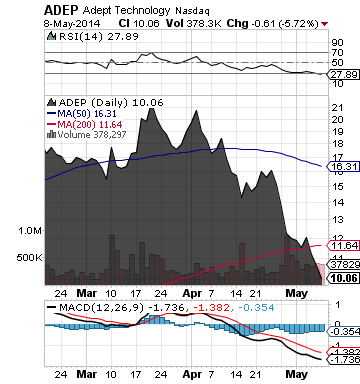The image size is (360, 384).
Task: Click the boxed 16.31 tag on price axis
Action: (x=344, y=166)
